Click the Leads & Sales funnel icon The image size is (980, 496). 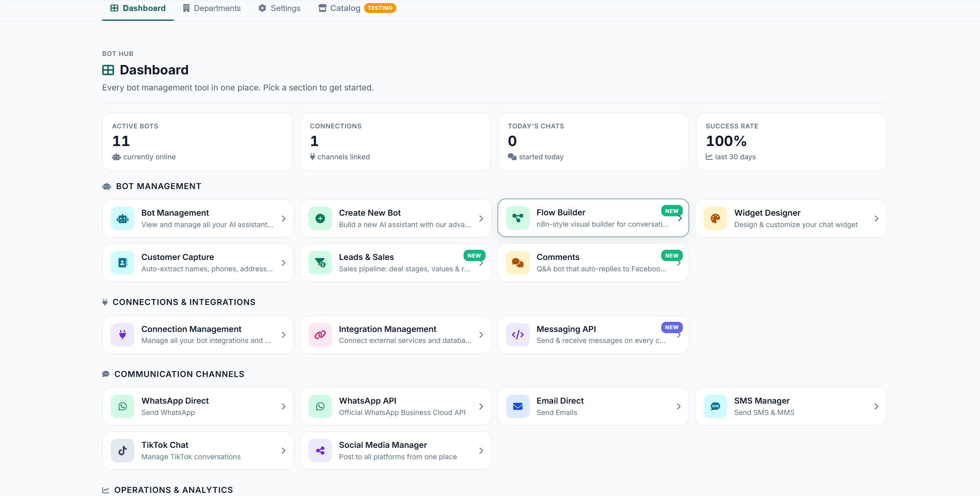[320, 263]
